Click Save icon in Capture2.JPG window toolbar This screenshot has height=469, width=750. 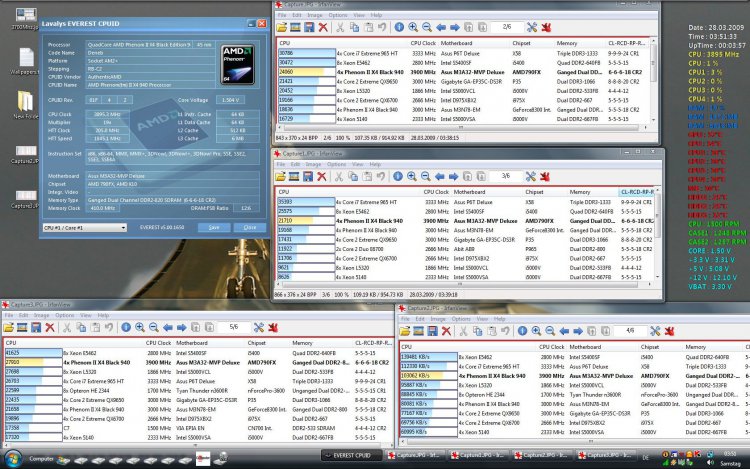pyautogui.click(x=432, y=331)
